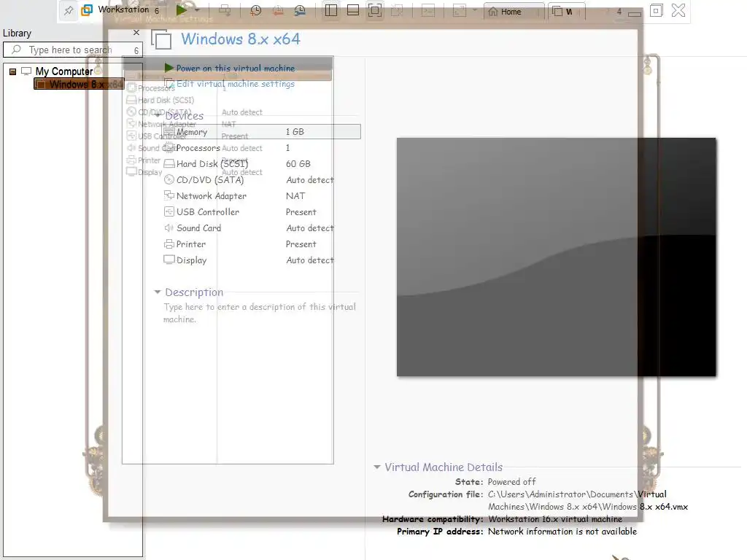Click the Processors device label
Screen dimensions: 747x560
point(198,148)
